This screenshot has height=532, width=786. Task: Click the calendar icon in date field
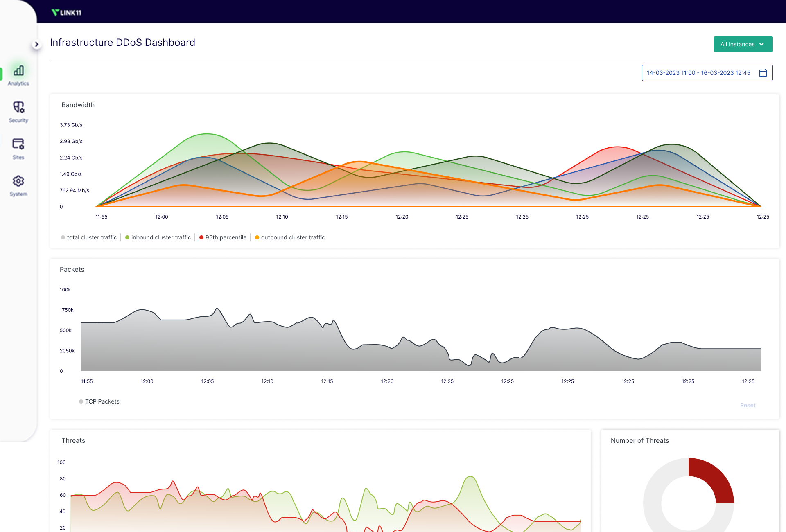tap(763, 73)
